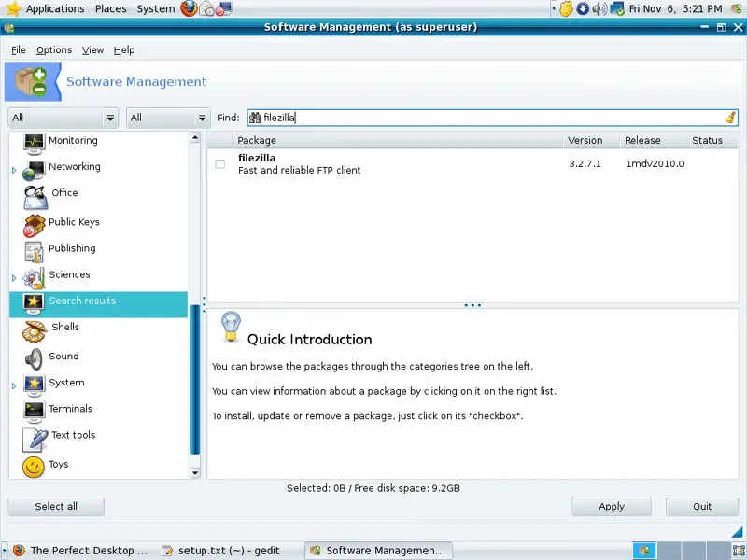Click the Quit button
This screenshot has width=747, height=560.
(702, 506)
